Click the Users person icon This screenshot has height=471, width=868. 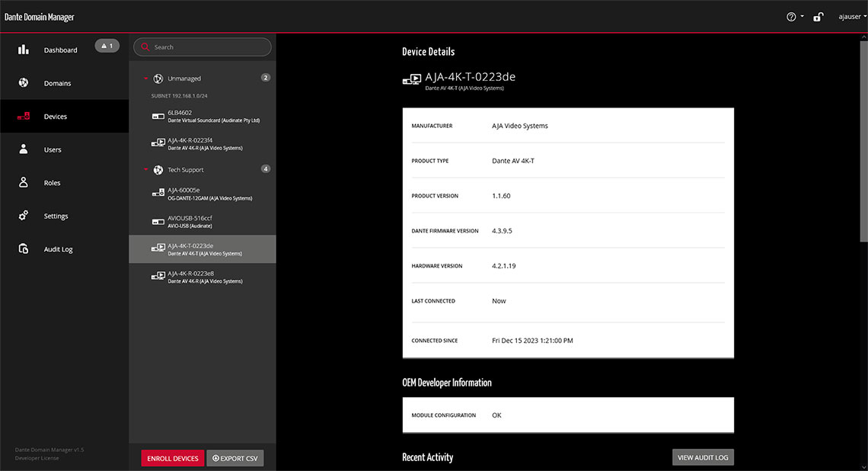[24, 149]
